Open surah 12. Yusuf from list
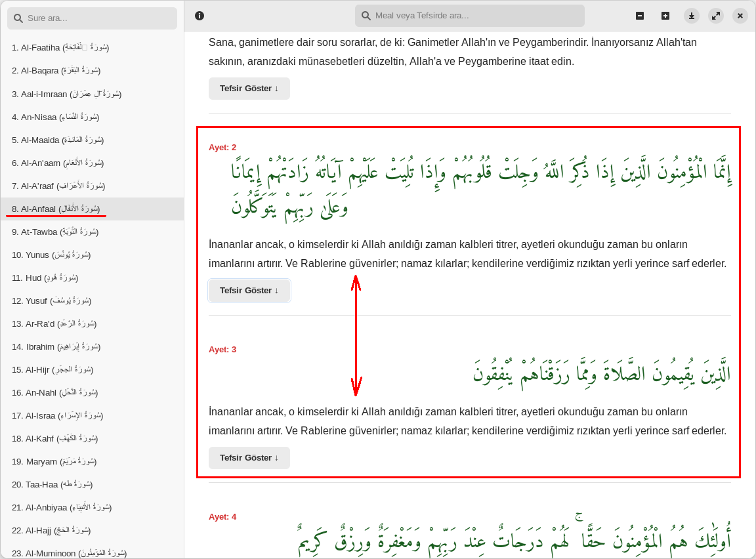This screenshot has height=559, width=756. coord(51,300)
